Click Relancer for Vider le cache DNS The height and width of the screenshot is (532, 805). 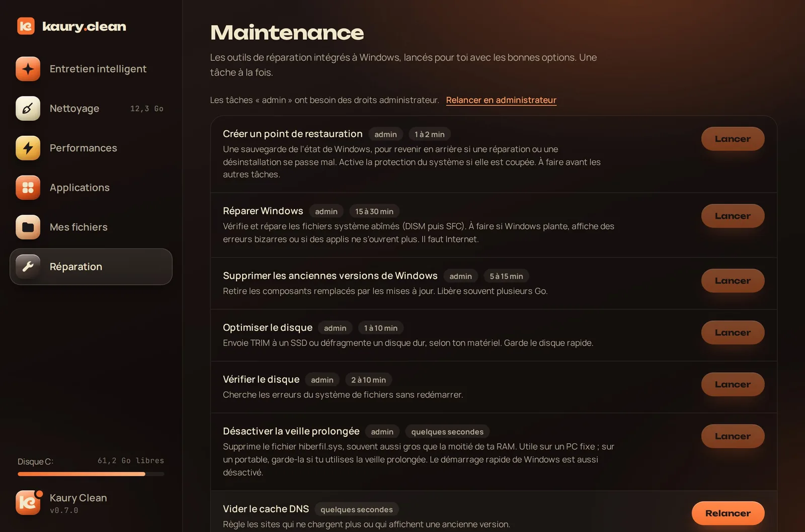[x=728, y=513]
